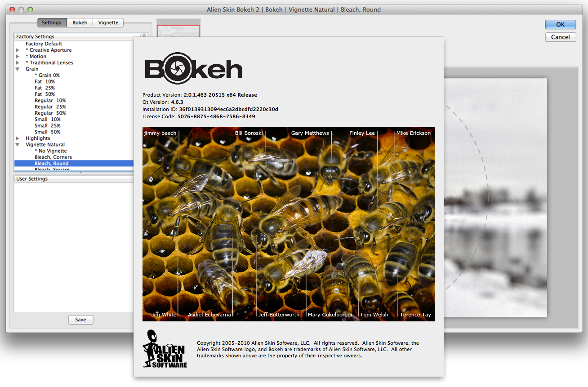Select the Factory Default preset
The width and height of the screenshot is (588, 387).
tap(44, 44)
